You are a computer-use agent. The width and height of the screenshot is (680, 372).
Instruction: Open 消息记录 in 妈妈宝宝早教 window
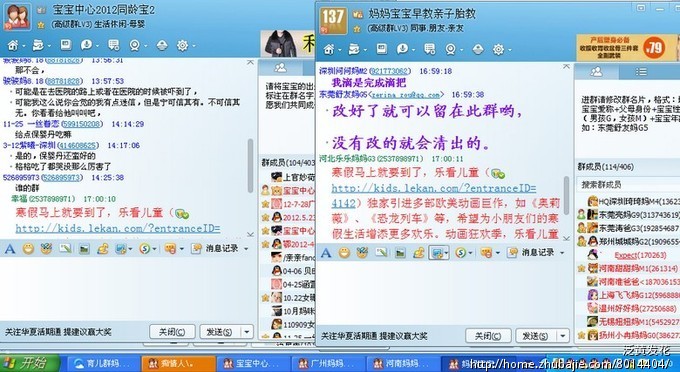tap(532, 252)
